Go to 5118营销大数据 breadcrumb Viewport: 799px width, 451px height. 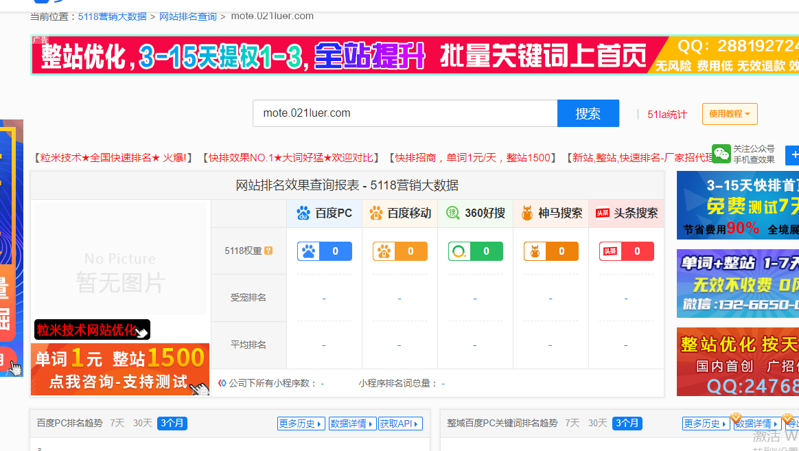tap(112, 16)
